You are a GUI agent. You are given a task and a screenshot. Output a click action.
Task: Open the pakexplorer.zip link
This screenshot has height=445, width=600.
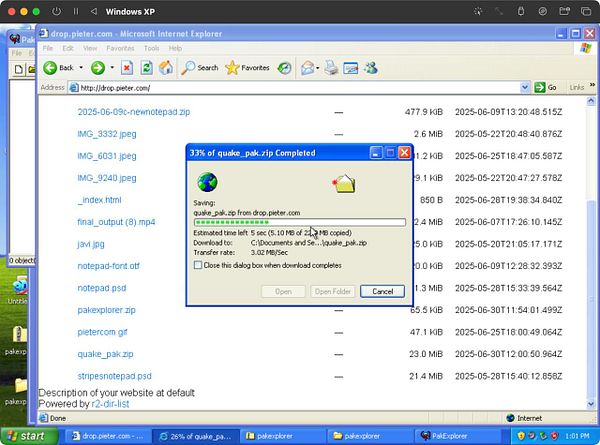pos(106,310)
